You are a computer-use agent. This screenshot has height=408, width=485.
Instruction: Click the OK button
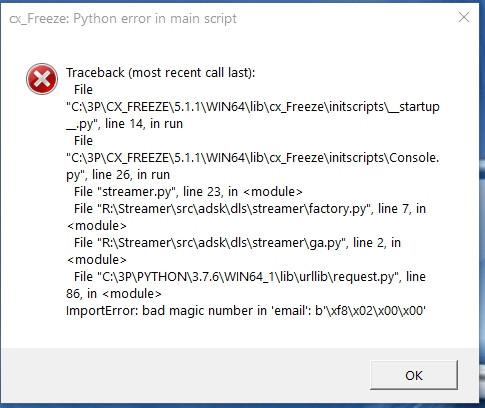414,375
